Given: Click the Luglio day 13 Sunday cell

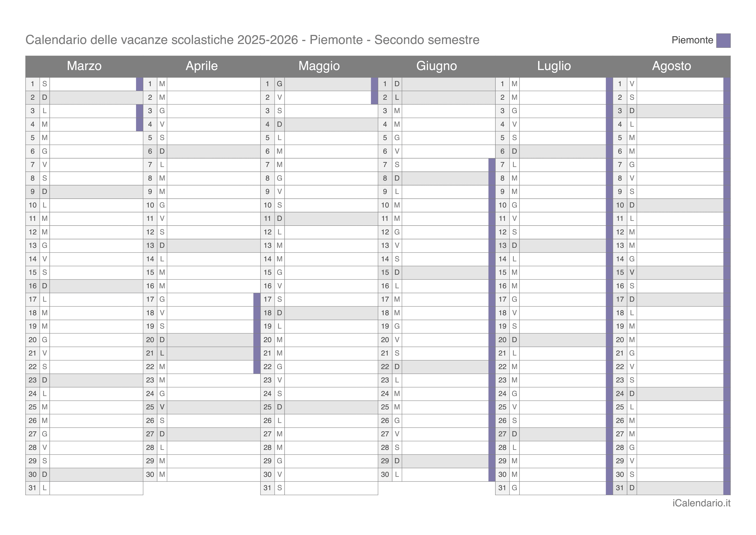Looking at the screenshot, I should (x=554, y=245).
